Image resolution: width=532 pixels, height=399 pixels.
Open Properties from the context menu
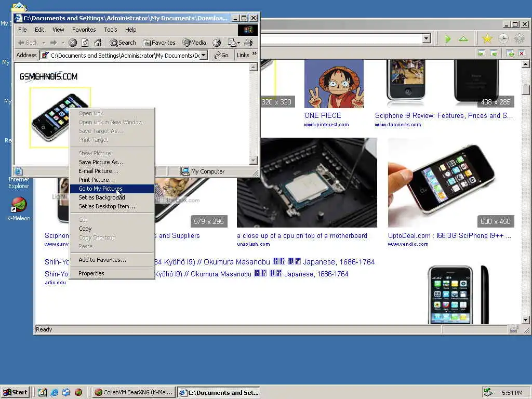tap(112, 273)
